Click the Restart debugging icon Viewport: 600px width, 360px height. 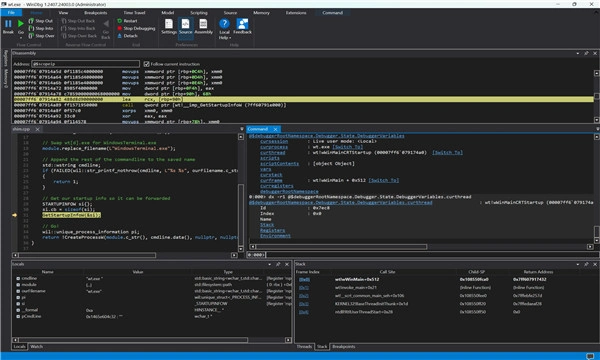click(120, 21)
